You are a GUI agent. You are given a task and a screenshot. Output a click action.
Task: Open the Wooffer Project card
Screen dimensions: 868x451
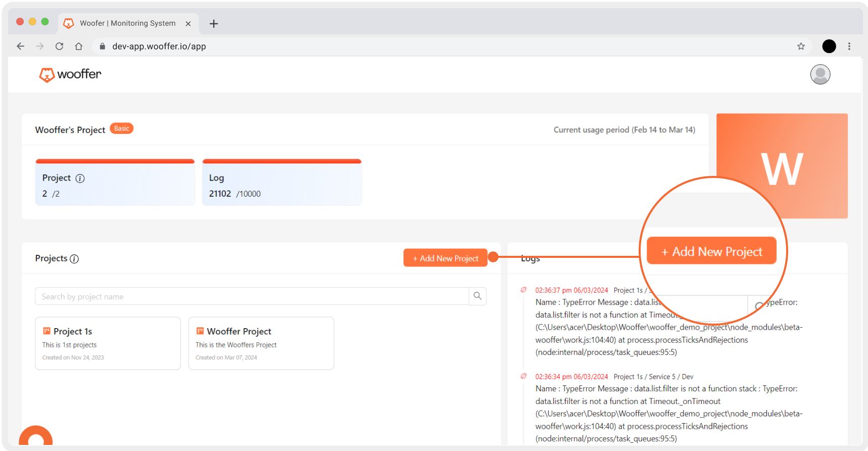coord(261,343)
